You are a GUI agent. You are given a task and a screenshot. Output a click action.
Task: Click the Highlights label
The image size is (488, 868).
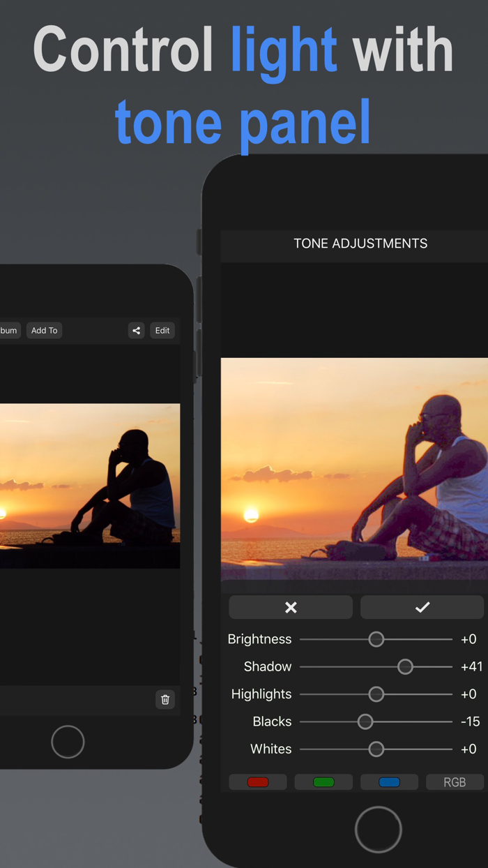point(261,695)
